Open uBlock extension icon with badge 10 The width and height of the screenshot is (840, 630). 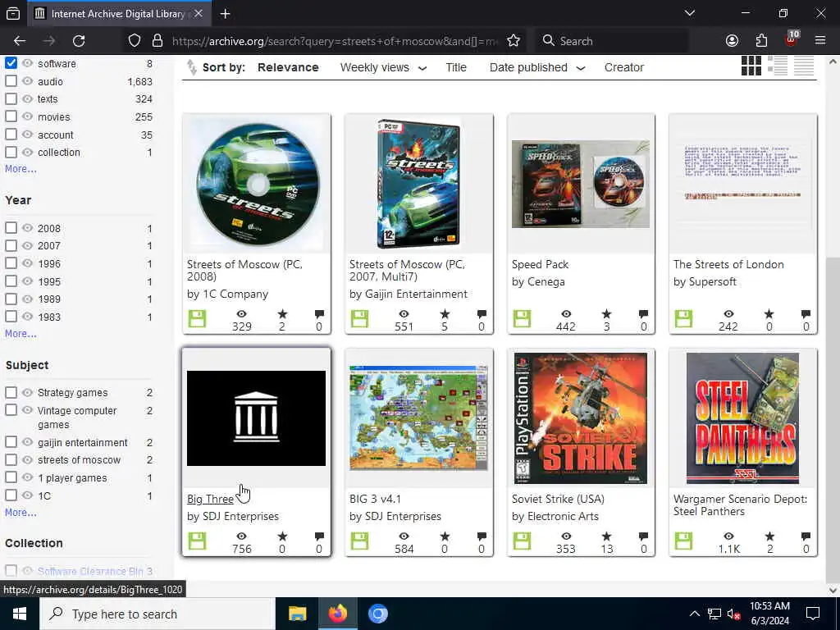click(792, 39)
